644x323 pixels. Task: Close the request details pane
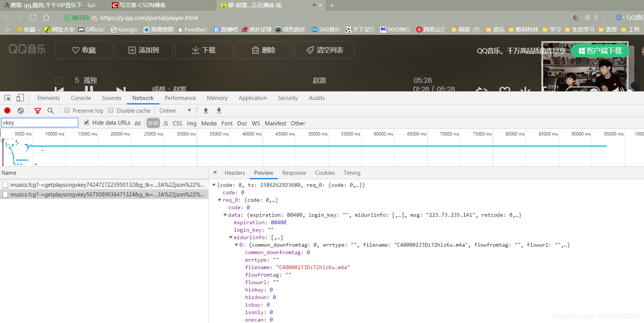215,173
